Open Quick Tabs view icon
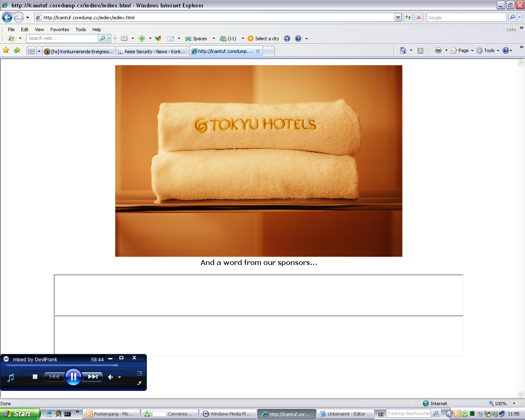525x420 pixels. (31, 51)
